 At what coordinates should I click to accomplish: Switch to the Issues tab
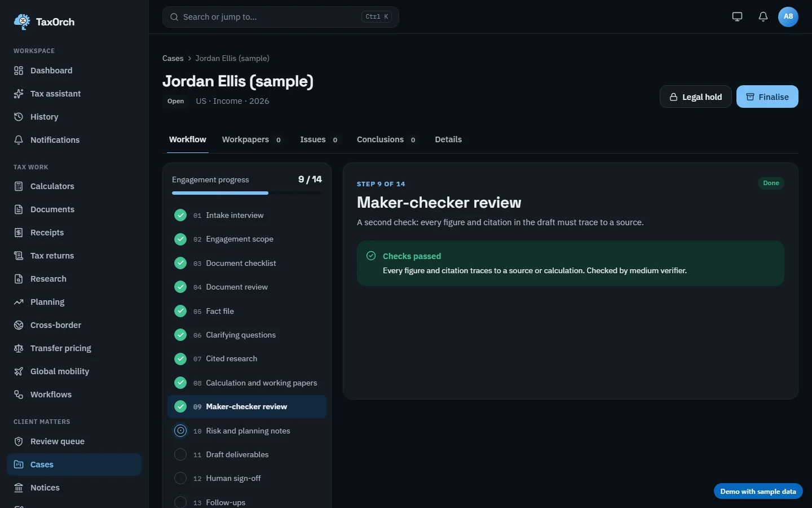(x=319, y=139)
